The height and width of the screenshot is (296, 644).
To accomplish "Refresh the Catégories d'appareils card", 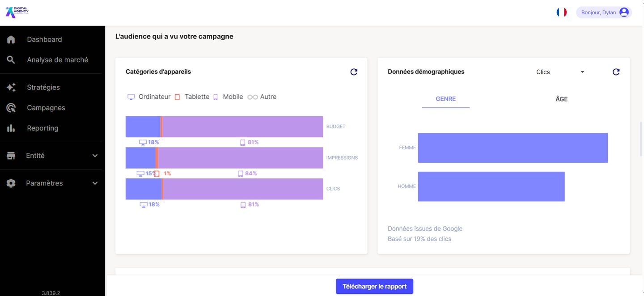I will click(x=354, y=72).
